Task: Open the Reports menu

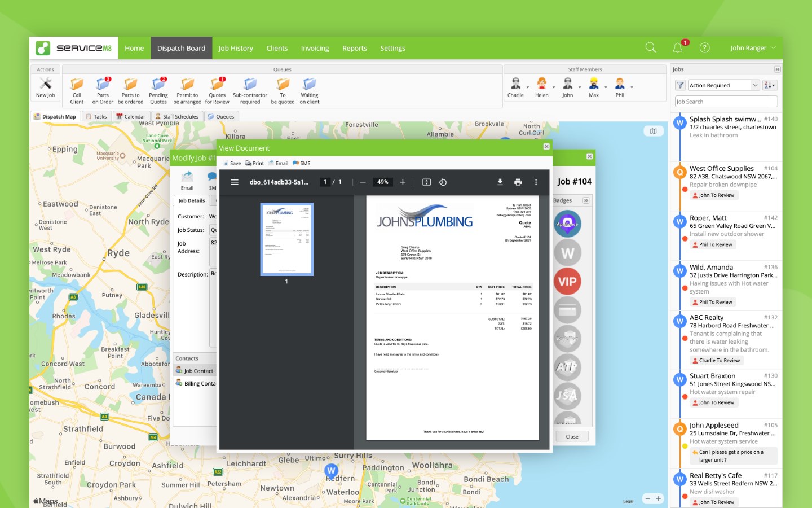Action: pos(355,48)
